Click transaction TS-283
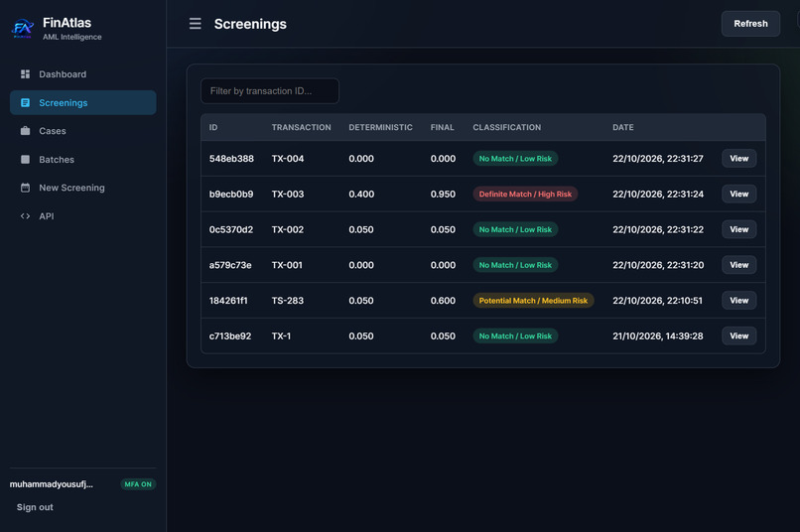 pyautogui.click(x=287, y=301)
